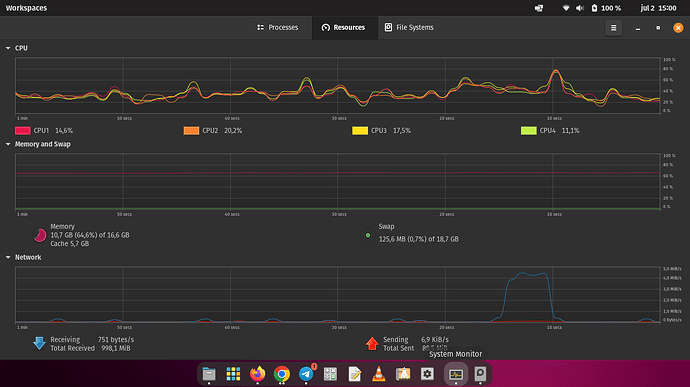Close the System Monitor window

pyautogui.click(x=678, y=28)
